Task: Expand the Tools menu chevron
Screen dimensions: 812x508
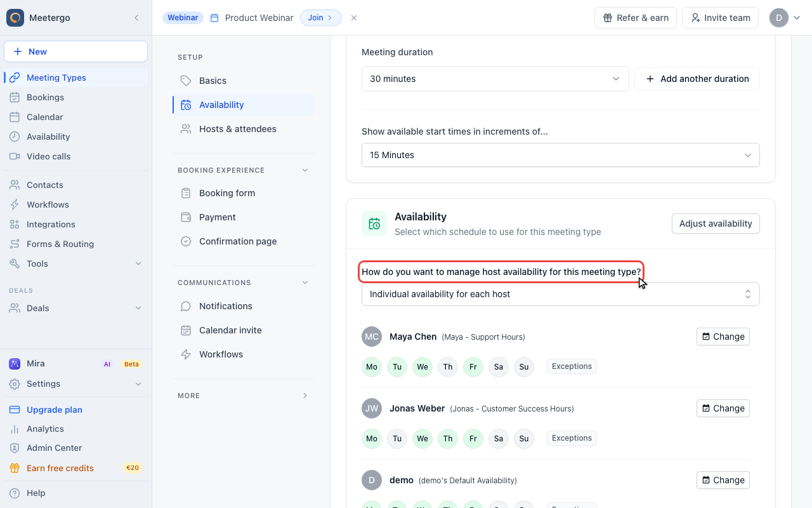Action: [x=138, y=264]
